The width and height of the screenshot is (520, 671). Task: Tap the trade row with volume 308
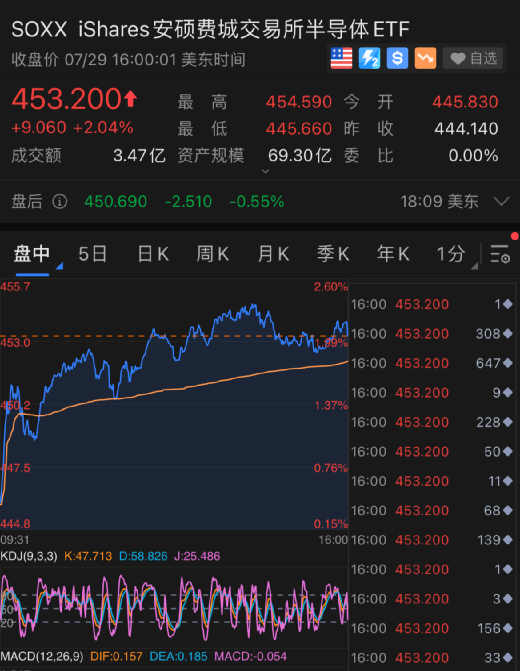coord(432,334)
